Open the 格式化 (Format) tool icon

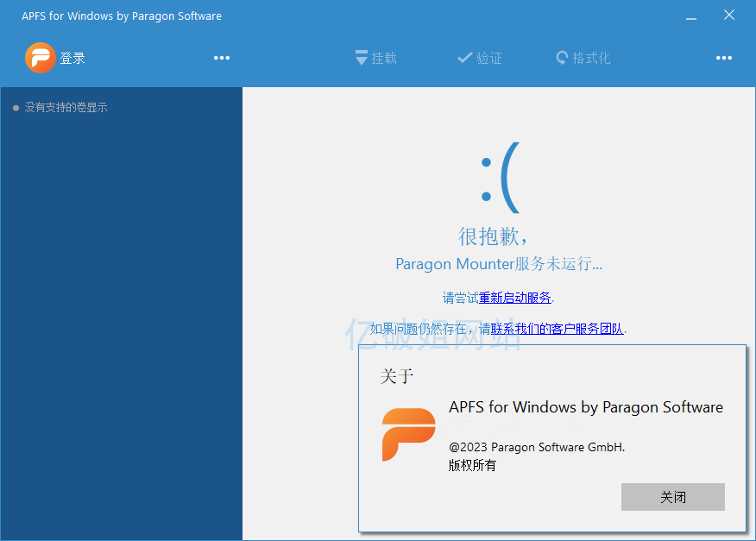(x=564, y=58)
